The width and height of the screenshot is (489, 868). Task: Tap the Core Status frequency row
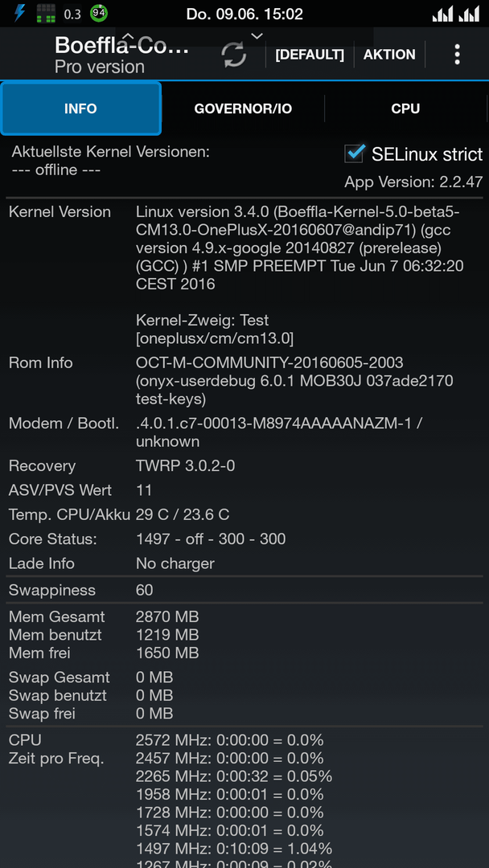click(244, 538)
